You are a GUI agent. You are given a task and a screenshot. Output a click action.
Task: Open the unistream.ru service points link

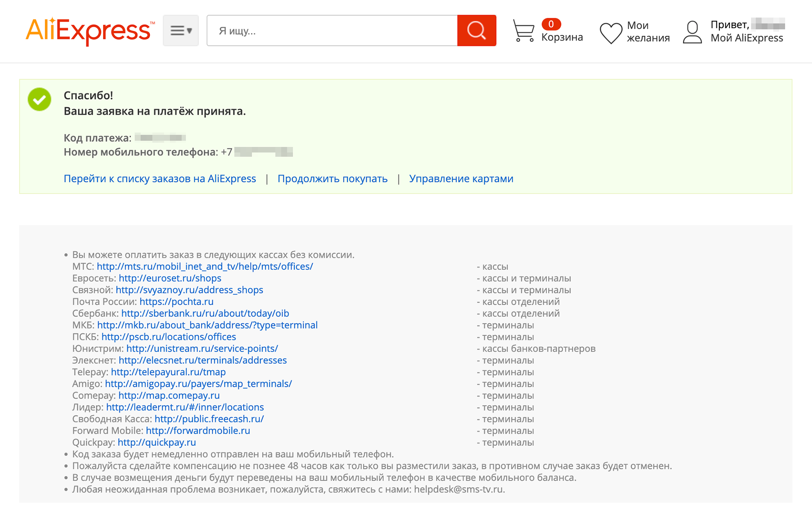(x=202, y=349)
